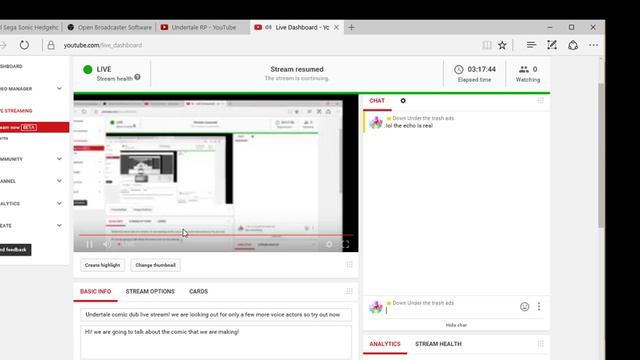The image size is (640, 360).
Task: Open emoji picker in chat box
Action: pos(524,307)
